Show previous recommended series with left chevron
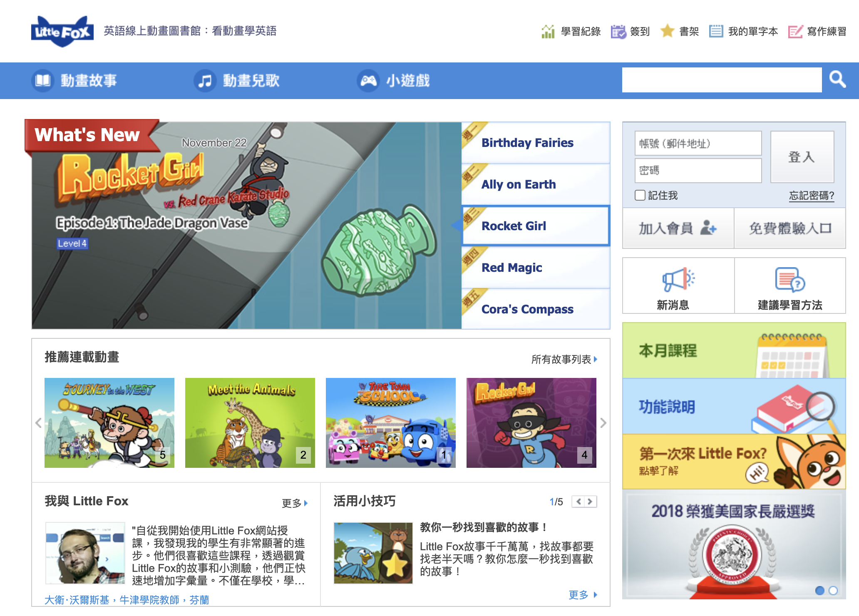 pos(38,423)
